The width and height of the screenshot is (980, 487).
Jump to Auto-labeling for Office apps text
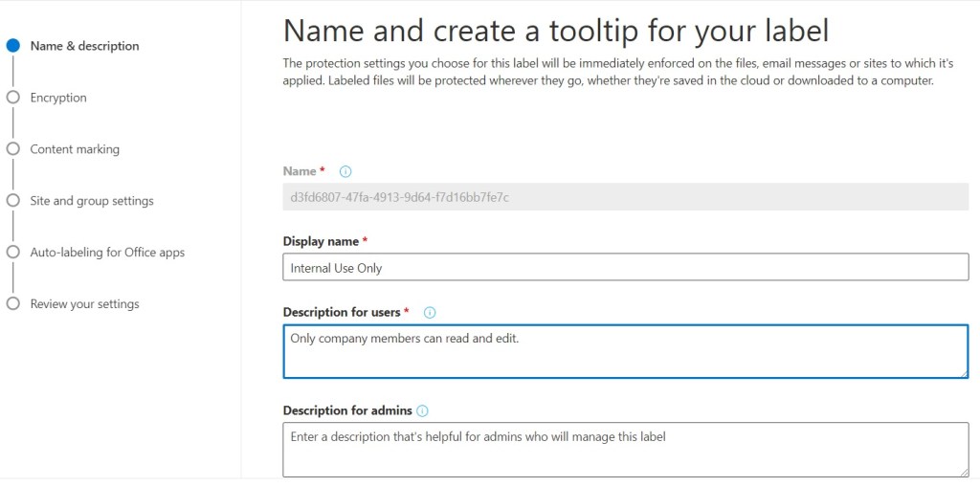point(107,253)
